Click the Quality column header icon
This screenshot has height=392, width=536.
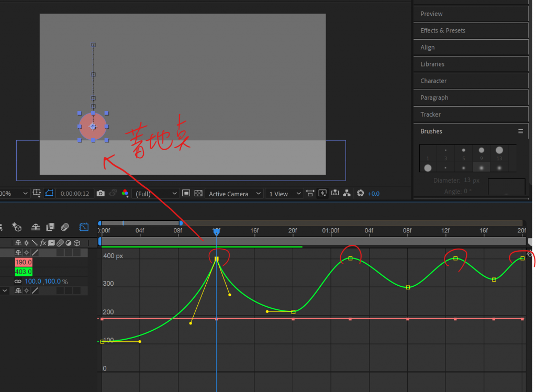(35, 243)
